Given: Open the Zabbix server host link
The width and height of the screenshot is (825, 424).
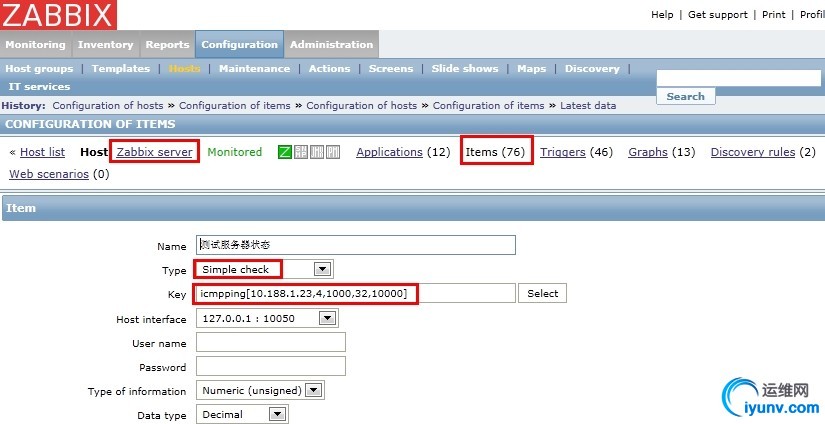Looking at the screenshot, I should (x=154, y=152).
